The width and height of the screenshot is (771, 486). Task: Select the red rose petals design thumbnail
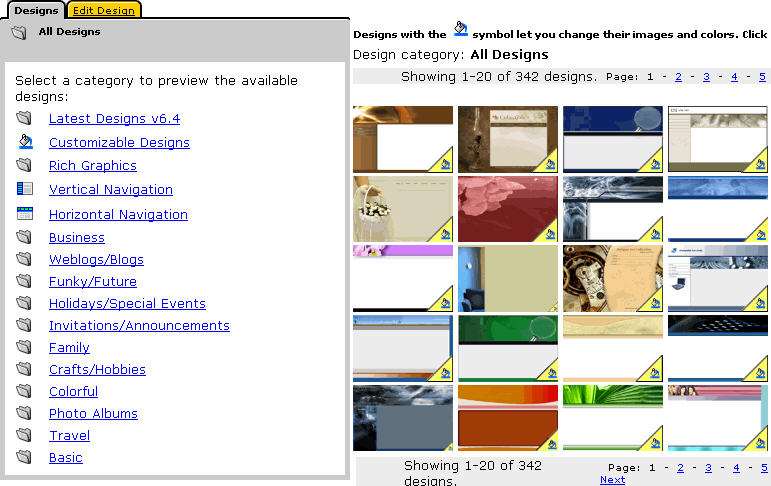click(508, 209)
